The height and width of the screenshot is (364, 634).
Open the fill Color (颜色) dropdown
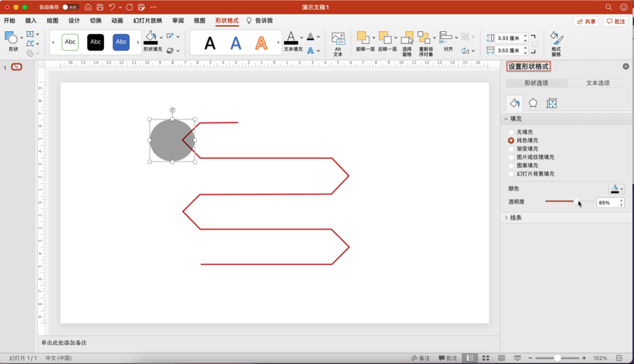[x=616, y=189]
